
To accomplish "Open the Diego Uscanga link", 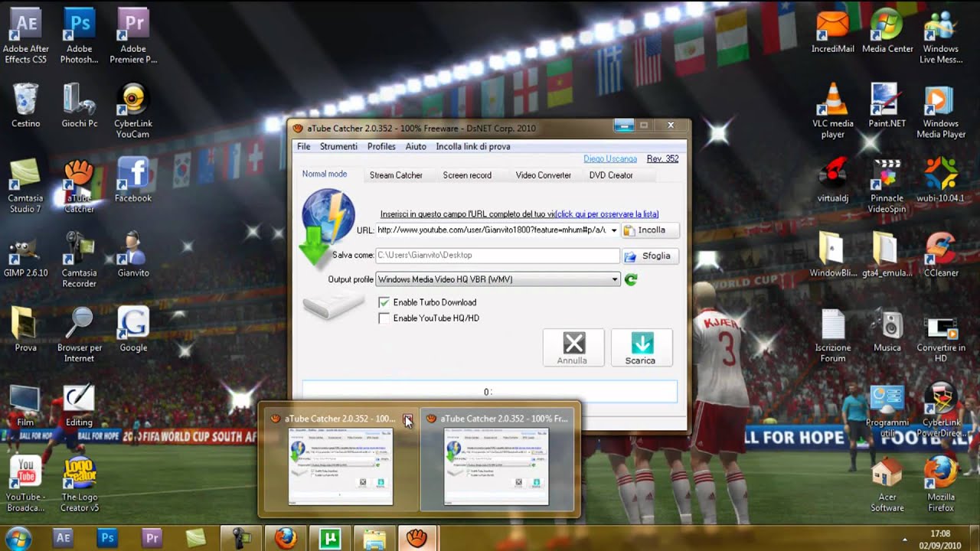I will click(610, 159).
